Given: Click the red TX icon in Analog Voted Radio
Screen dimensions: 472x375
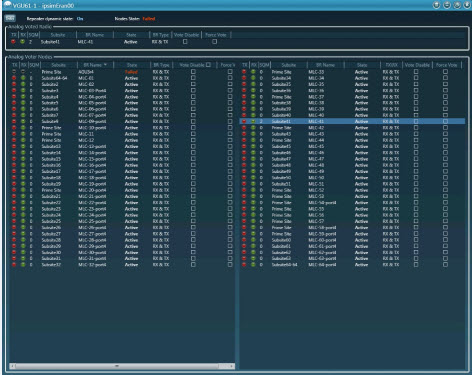Looking at the screenshot, I should (13, 42).
